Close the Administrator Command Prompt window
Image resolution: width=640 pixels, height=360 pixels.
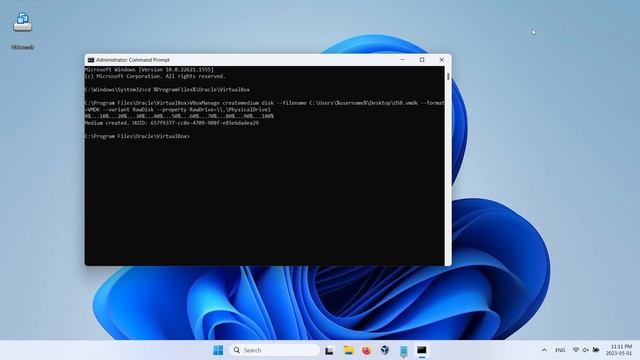click(442, 60)
